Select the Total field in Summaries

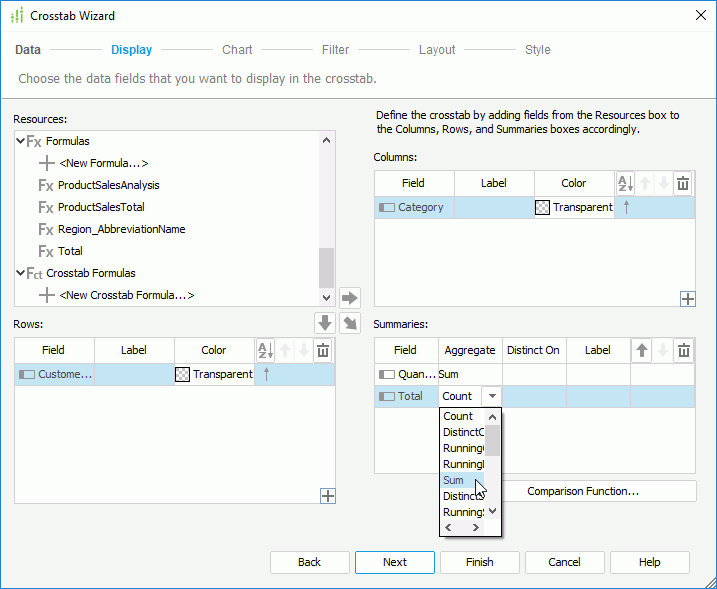[x=407, y=396]
